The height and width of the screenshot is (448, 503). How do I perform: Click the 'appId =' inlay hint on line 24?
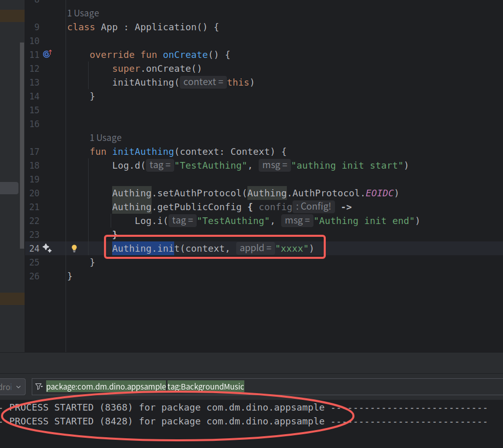point(255,249)
